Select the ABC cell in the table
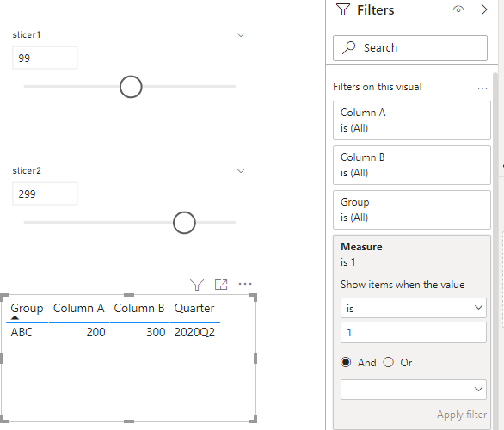 (x=22, y=332)
